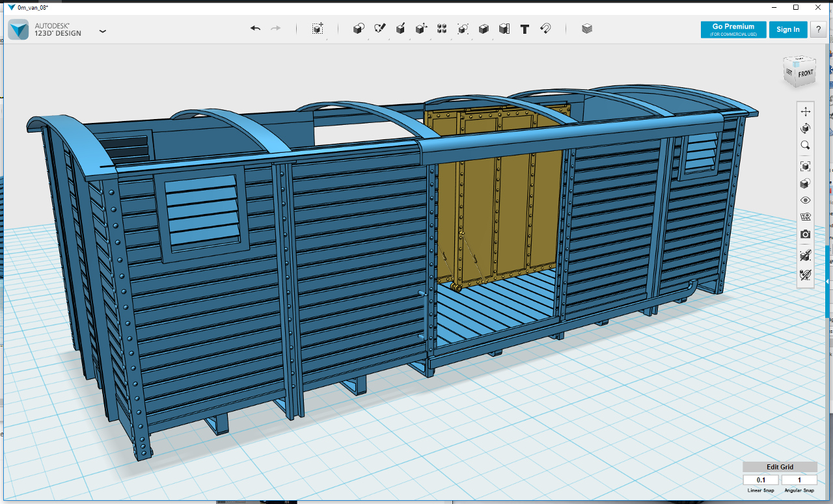The image size is (833, 504).
Task: Minimize the 123D Design window
Action: [x=774, y=7]
